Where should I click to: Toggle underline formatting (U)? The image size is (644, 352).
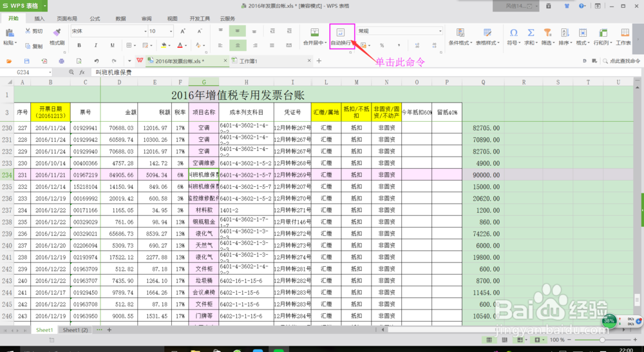[x=112, y=45]
